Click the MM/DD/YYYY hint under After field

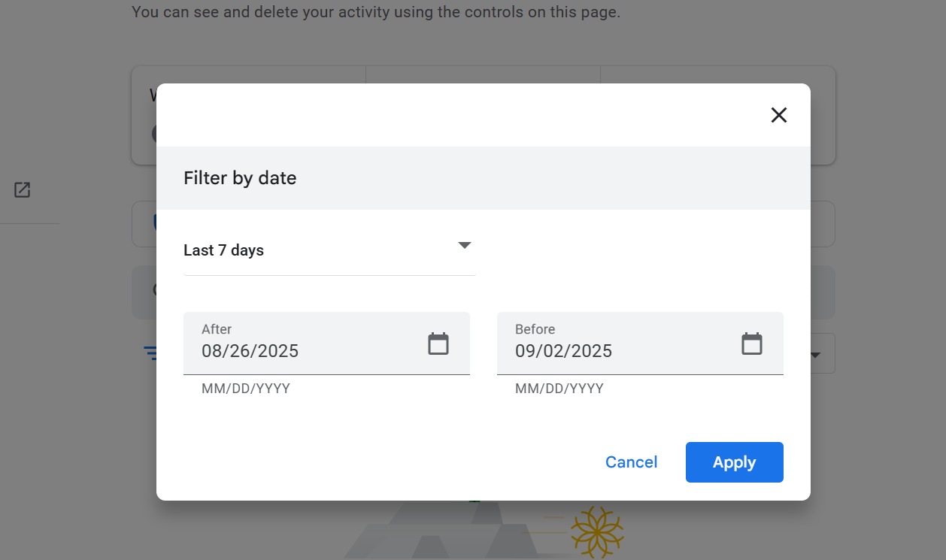244,388
